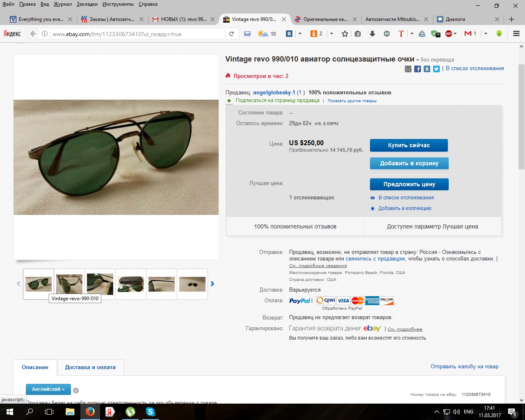
Task: Show bookmarks list icon in toolbar
Action: tap(358, 34)
